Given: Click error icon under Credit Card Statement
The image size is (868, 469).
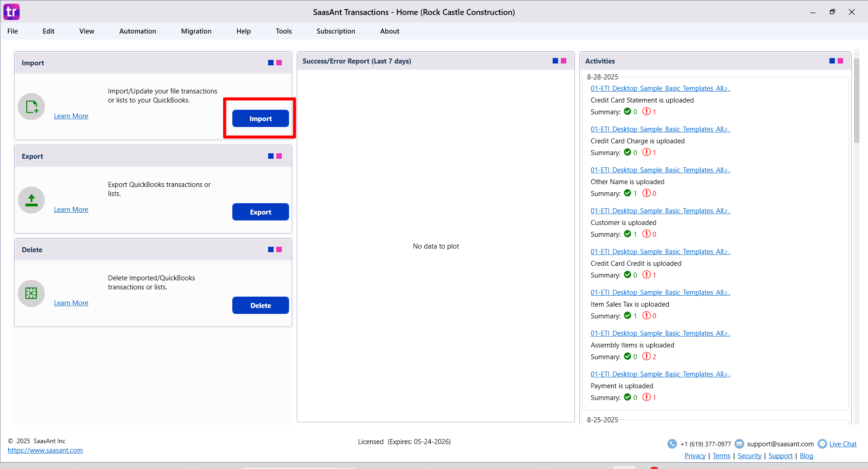Looking at the screenshot, I should tap(647, 112).
